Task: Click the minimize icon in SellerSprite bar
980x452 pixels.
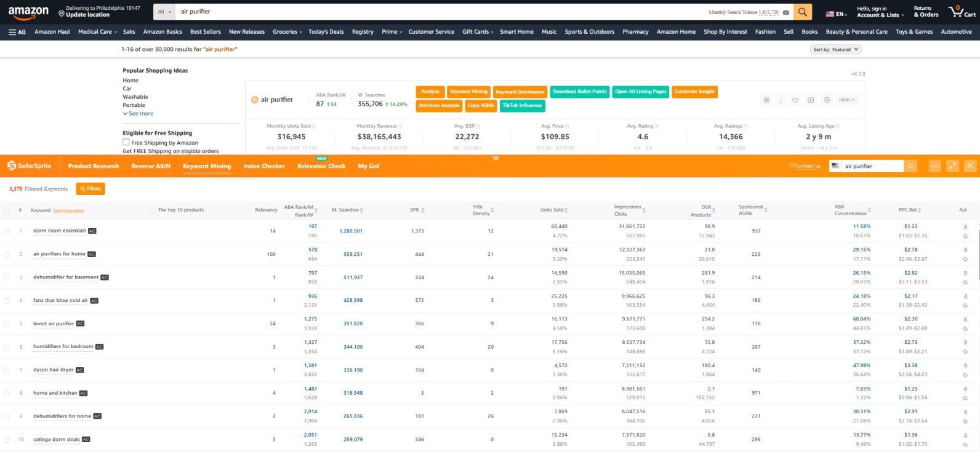Action: [934, 166]
